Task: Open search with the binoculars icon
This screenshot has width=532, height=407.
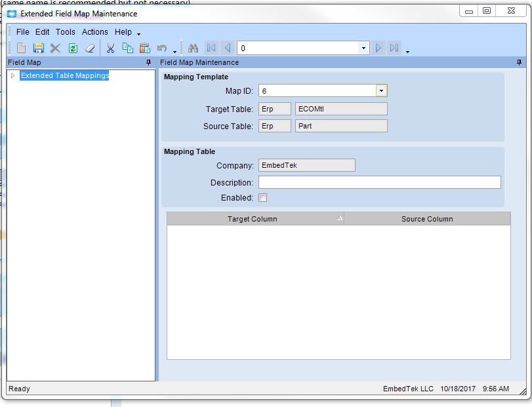Action: pos(193,48)
